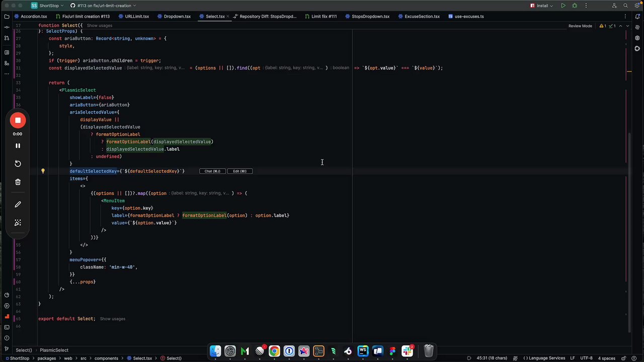Image resolution: width=644 pixels, height=362 pixels.
Task: Pause the screen recording
Action: point(18,146)
